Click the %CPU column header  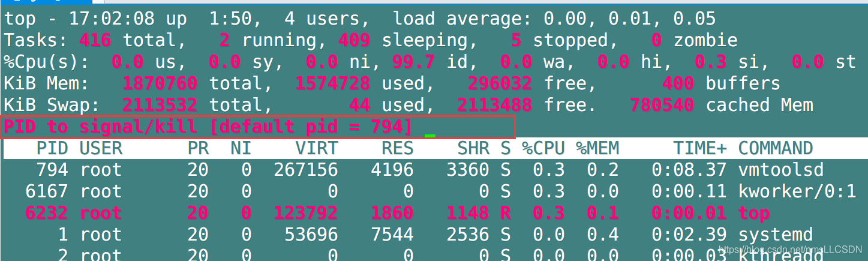point(543,148)
